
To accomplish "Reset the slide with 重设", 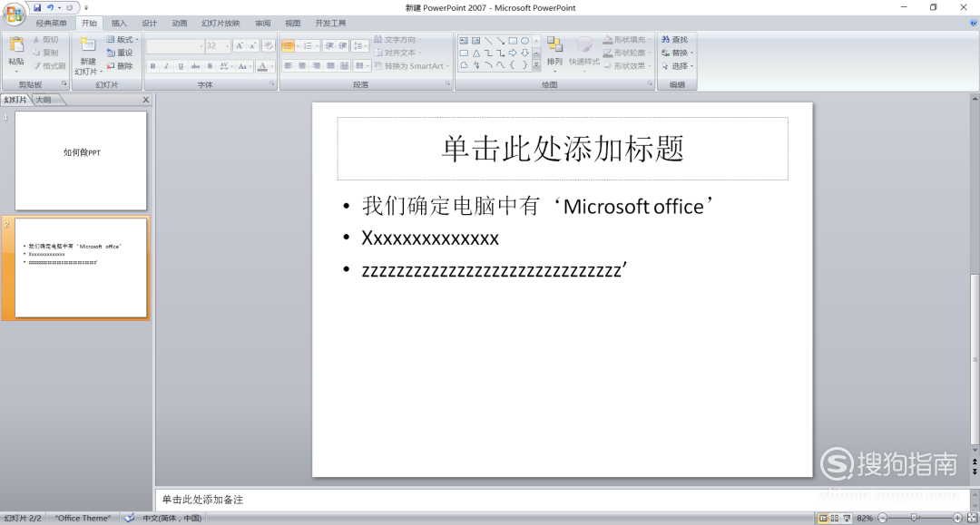I will pos(120,53).
